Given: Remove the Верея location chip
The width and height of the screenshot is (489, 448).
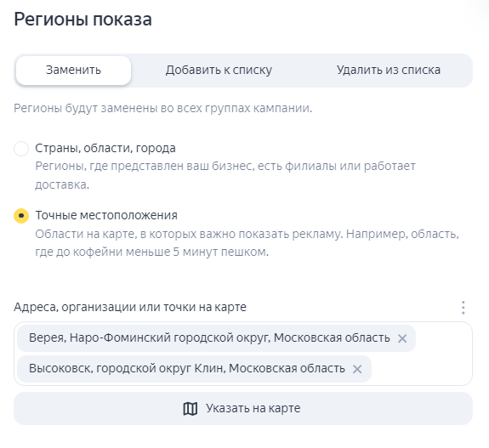Looking at the screenshot, I should click(402, 338).
